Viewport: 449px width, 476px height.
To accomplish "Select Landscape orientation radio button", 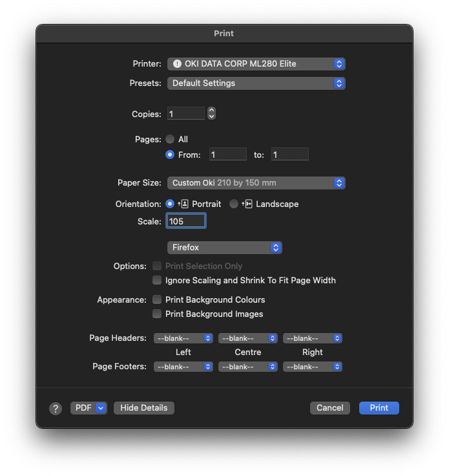I will coord(233,204).
